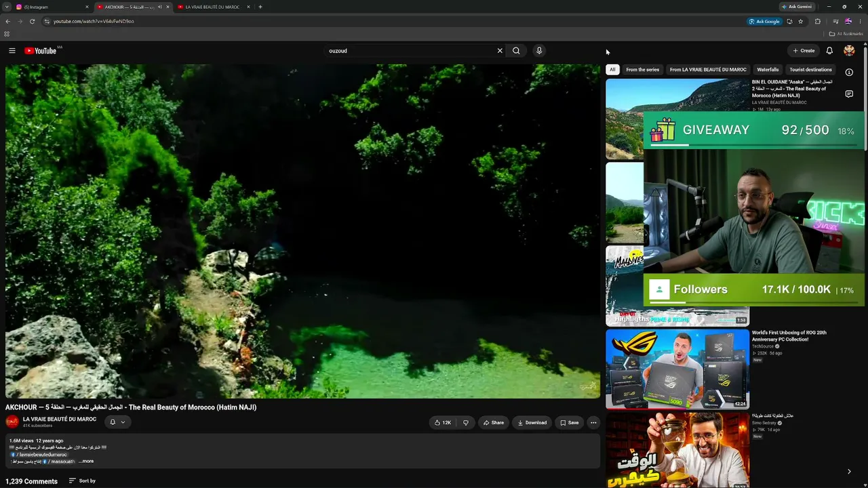868x488 pixels.
Task: Save the video to a playlist
Action: [570, 422]
